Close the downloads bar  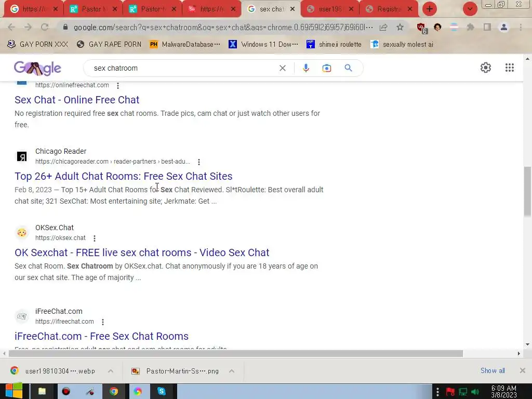click(523, 370)
